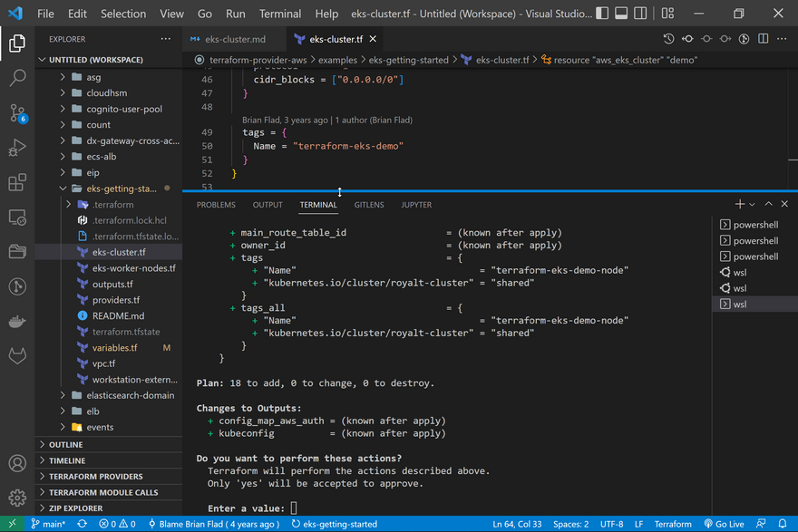Open Run and Debug view

click(x=17, y=148)
